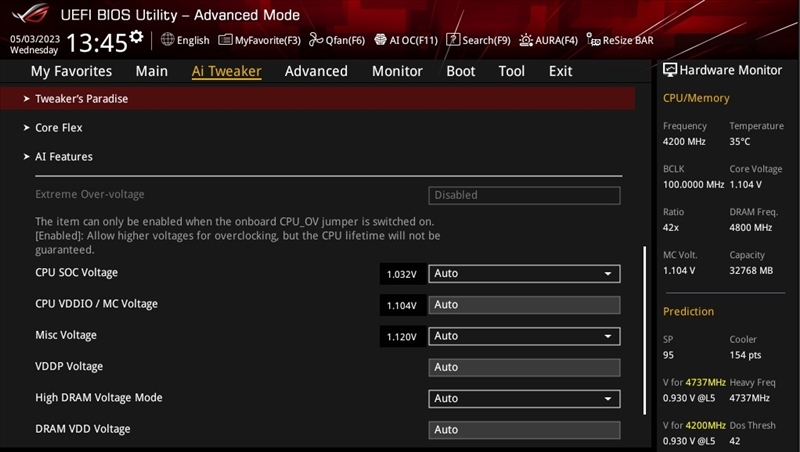Click the Dos Thresh value 42
The image size is (800, 452).
735,441
